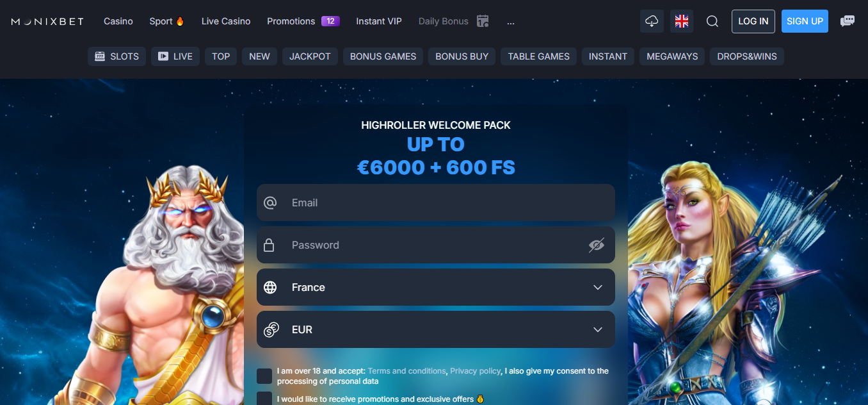Open language selector with UK flag
868x405 pixels.
682,21
